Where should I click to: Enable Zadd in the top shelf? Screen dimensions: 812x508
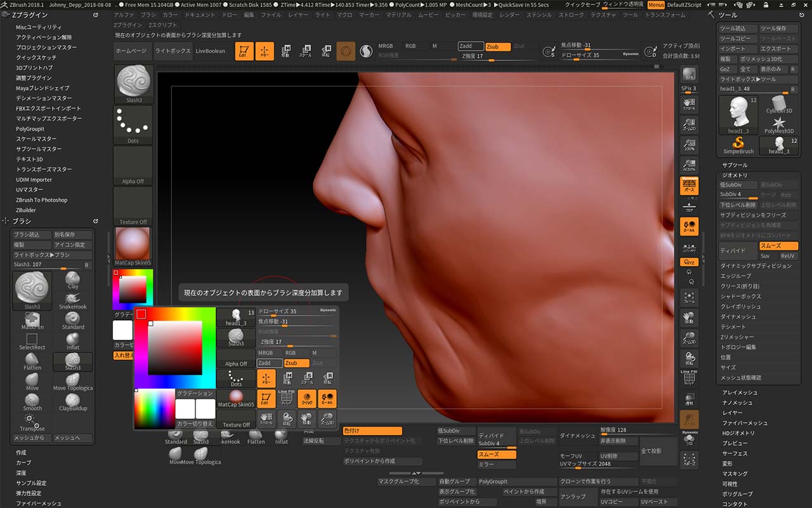click(x=471, y=46)
